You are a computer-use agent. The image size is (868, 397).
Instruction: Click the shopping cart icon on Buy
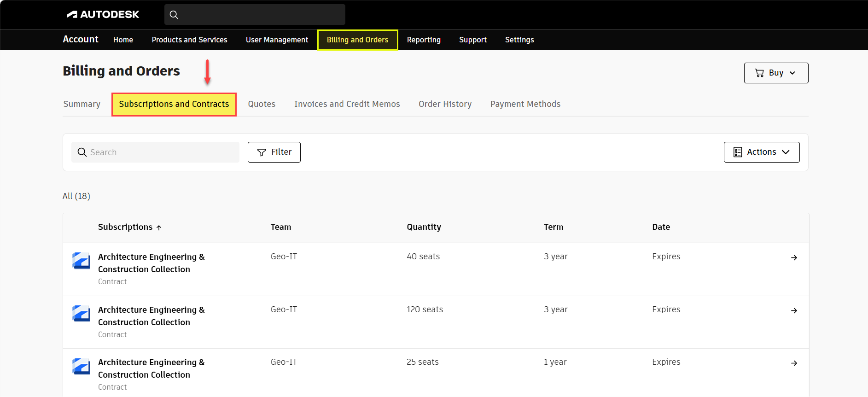pos(759,73)
